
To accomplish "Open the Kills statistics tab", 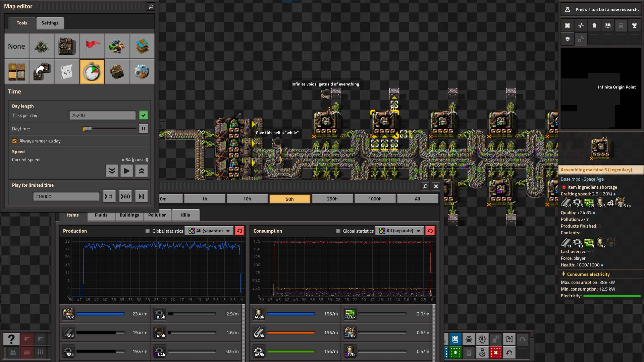I will (x=185, y=215).
